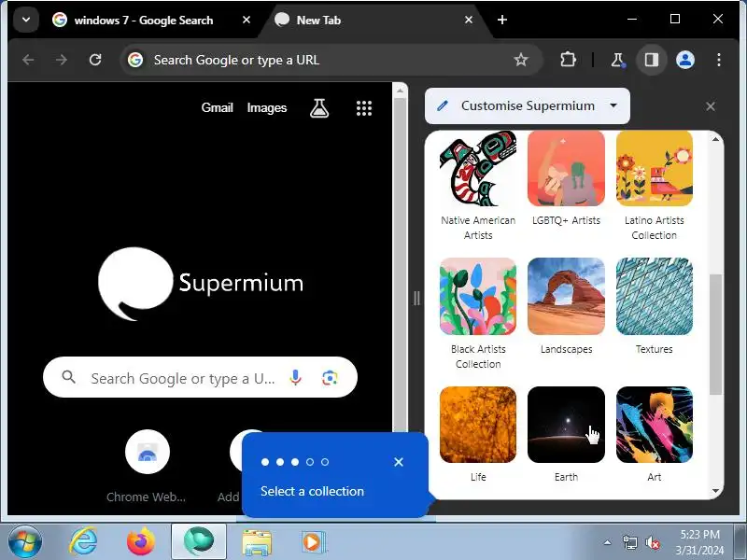
Task: Open the Textures collection
Action: point(655,306)
